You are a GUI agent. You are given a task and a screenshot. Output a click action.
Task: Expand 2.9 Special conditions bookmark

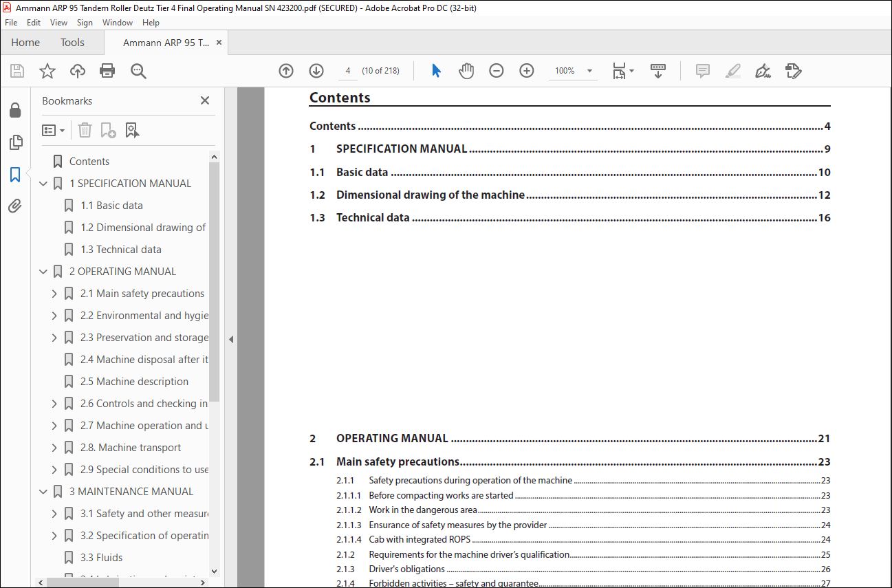click(54, 470)
